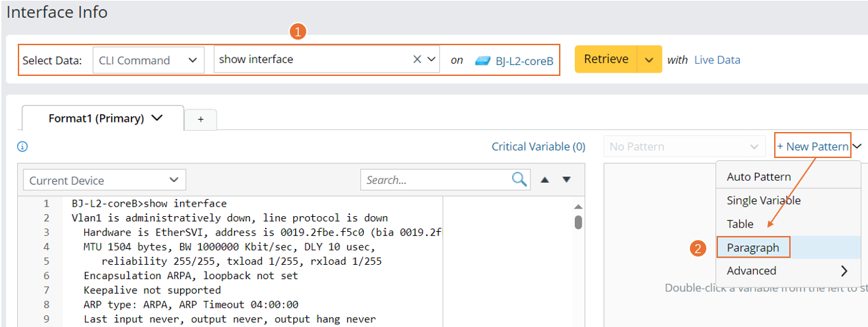Jump to previous search match arrow
The image size is (868, 327).
[545, 180]
